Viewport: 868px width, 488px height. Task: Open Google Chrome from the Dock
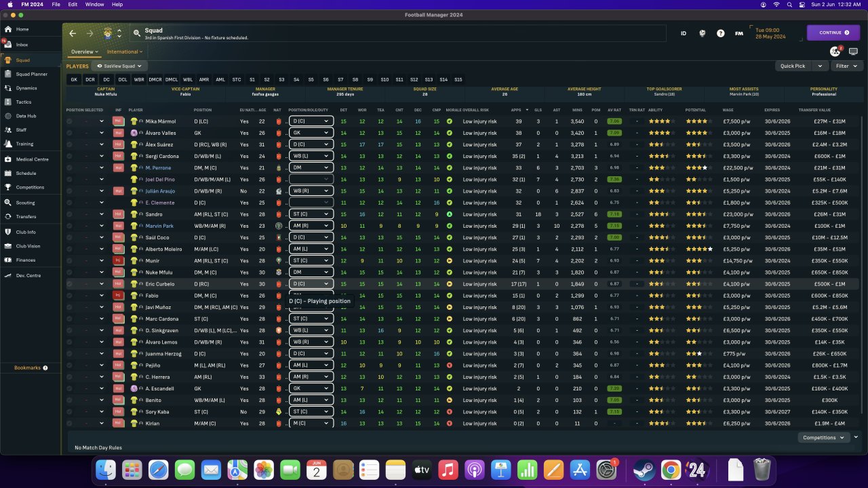(671, 470)
